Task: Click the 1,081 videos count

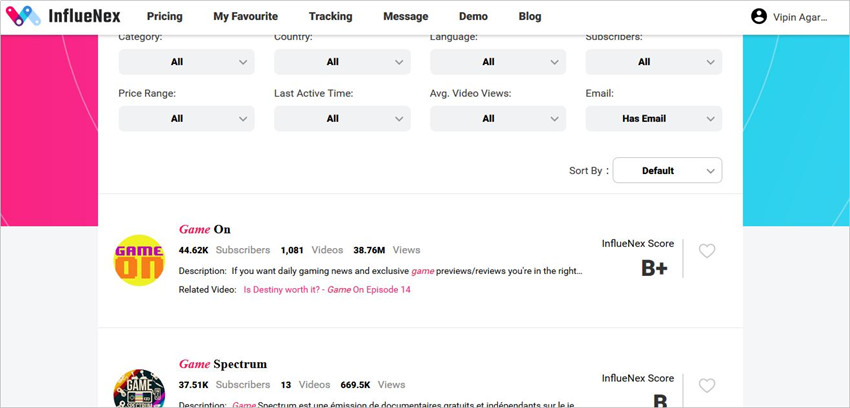Action: point(292,250)
